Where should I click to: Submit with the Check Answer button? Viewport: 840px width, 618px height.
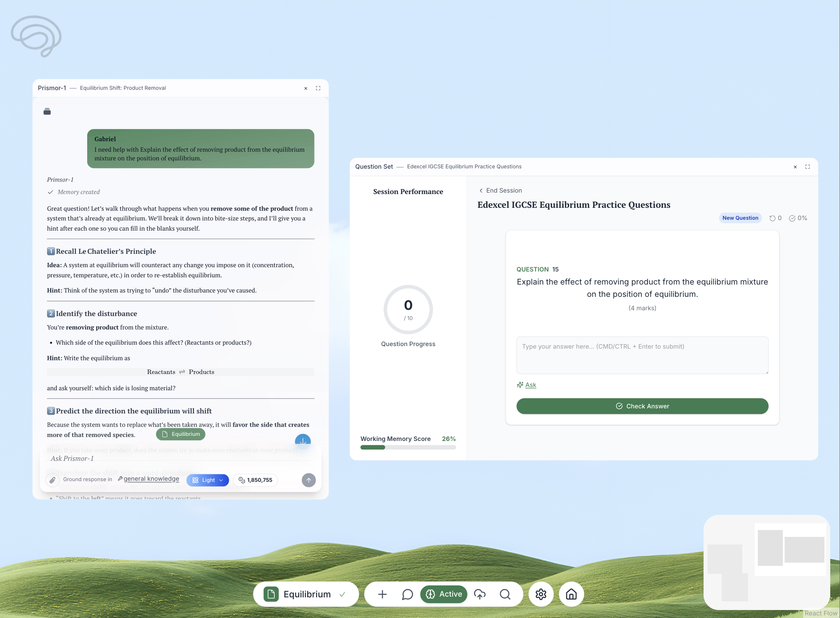click(x=642, y=406)
